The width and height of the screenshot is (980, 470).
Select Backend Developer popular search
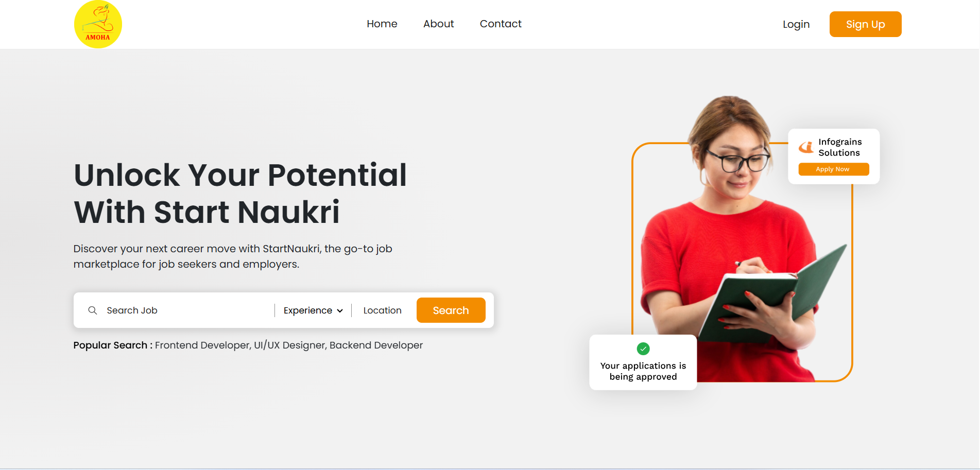coord(376,345)
